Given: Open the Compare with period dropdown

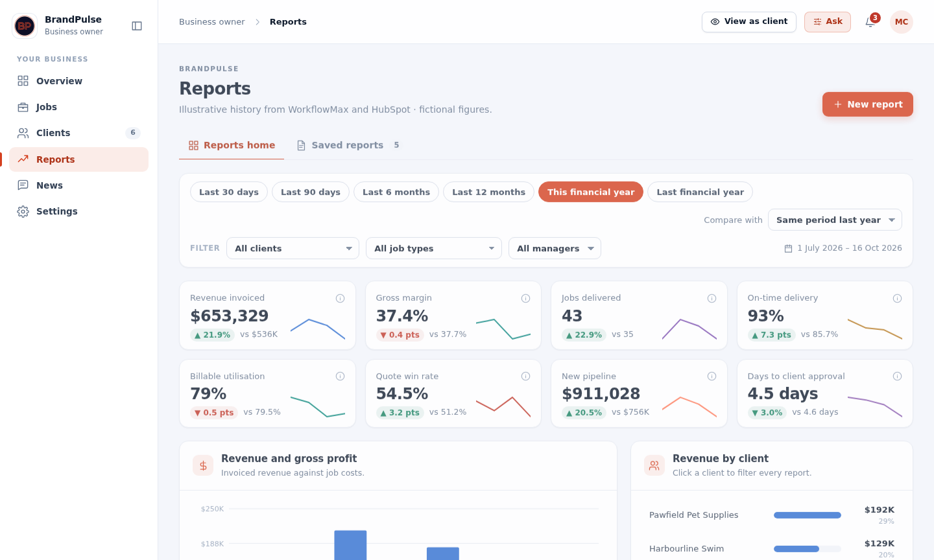Looking at the screenshot, I should [x=835, y=220].
